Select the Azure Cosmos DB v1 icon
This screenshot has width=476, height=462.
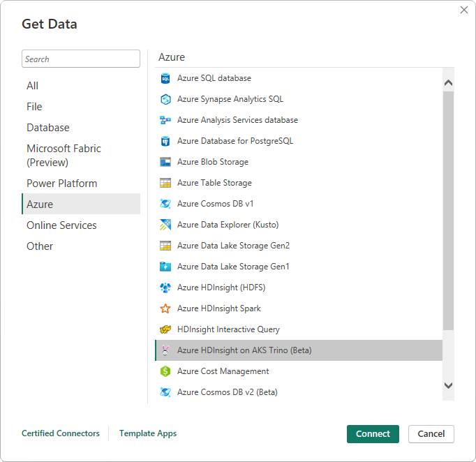[x=165, y=204]
